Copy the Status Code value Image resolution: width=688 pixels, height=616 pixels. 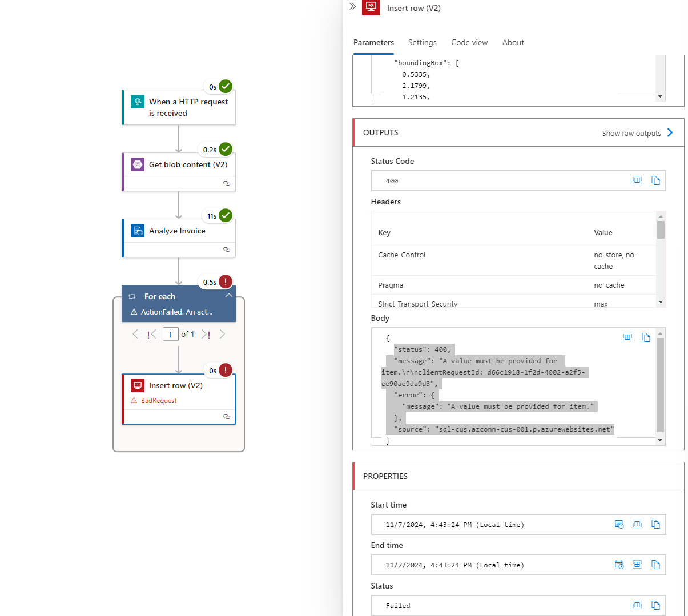(x=655, y=180)
